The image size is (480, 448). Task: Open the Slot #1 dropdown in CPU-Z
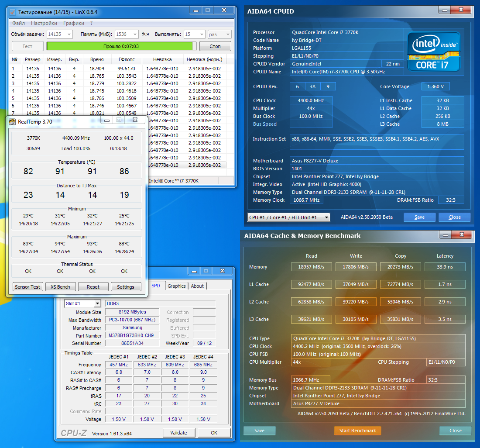97,303
